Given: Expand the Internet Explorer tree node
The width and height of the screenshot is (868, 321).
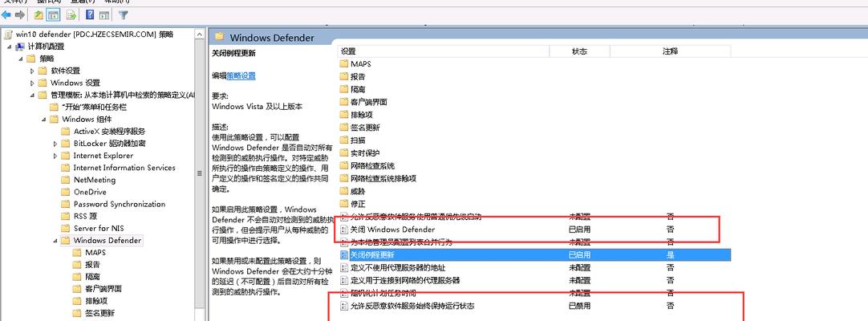Looking at the screenshot, I should point(55,156).
